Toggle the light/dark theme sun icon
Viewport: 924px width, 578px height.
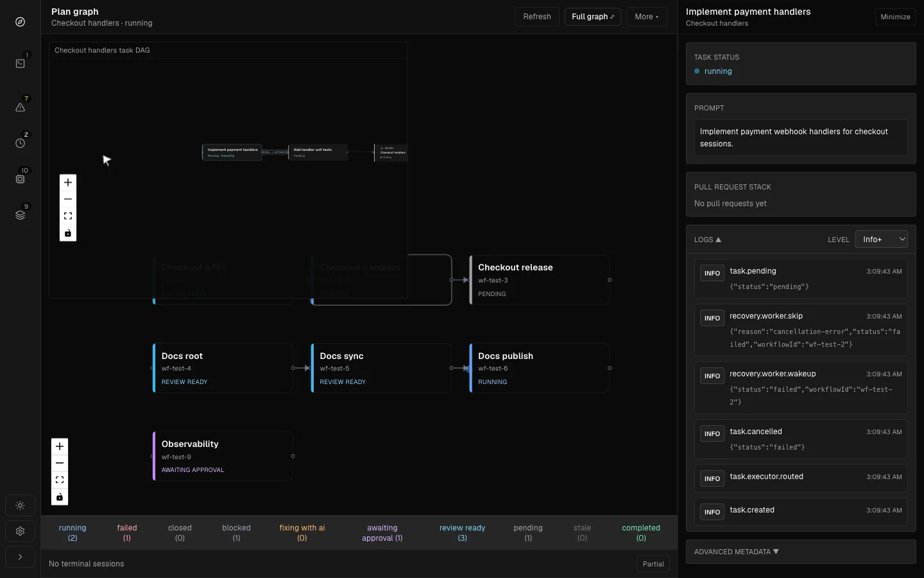click(x=20, y=505)
